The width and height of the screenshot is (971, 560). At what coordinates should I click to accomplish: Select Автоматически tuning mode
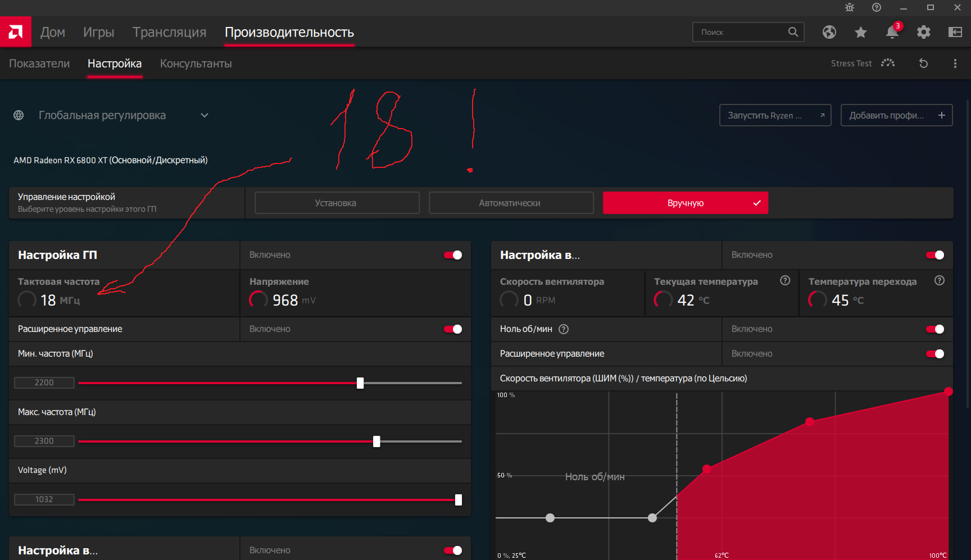[511, 203]
